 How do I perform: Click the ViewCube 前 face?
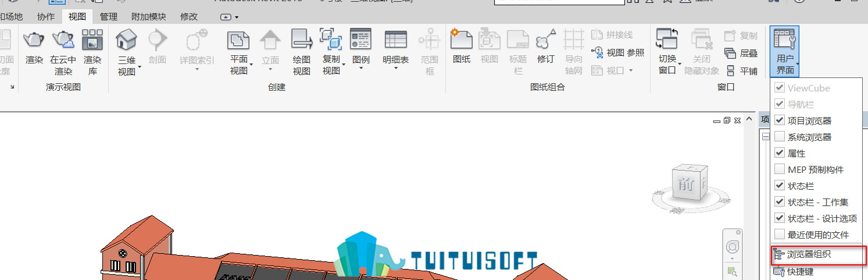pos(686,184)
